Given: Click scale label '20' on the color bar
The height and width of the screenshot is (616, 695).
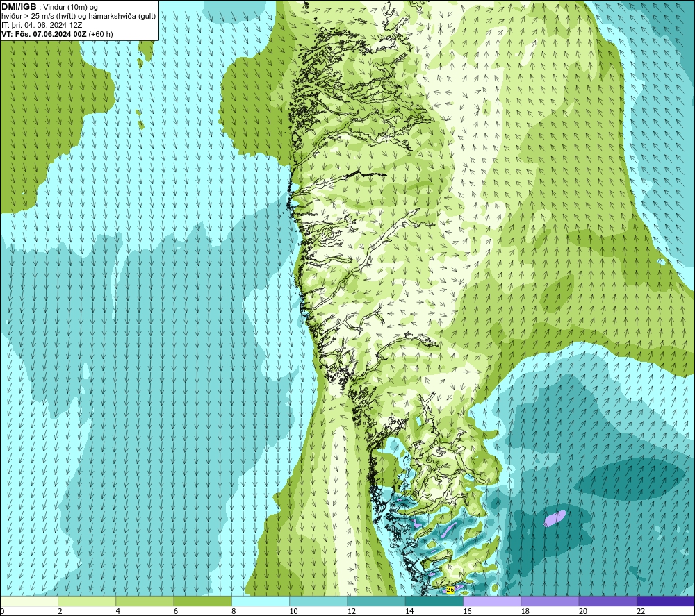Looking at the screenshot, I should point(583,612).
